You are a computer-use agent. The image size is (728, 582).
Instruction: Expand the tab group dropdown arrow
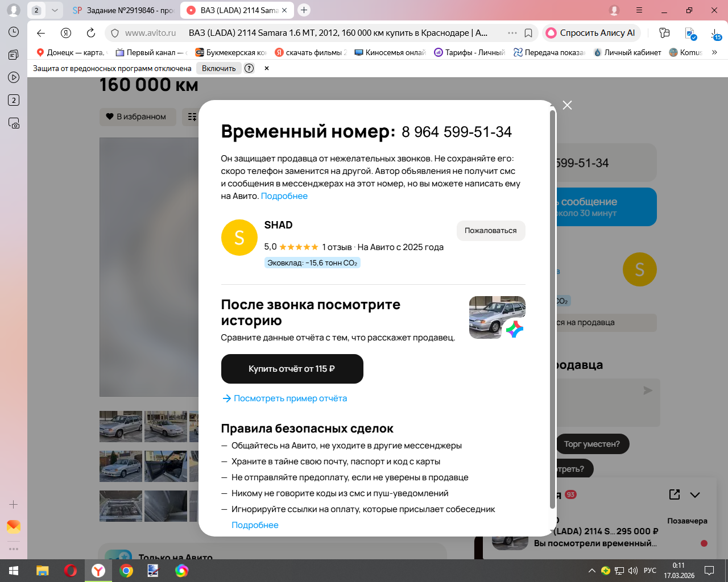tap(55, 10)
